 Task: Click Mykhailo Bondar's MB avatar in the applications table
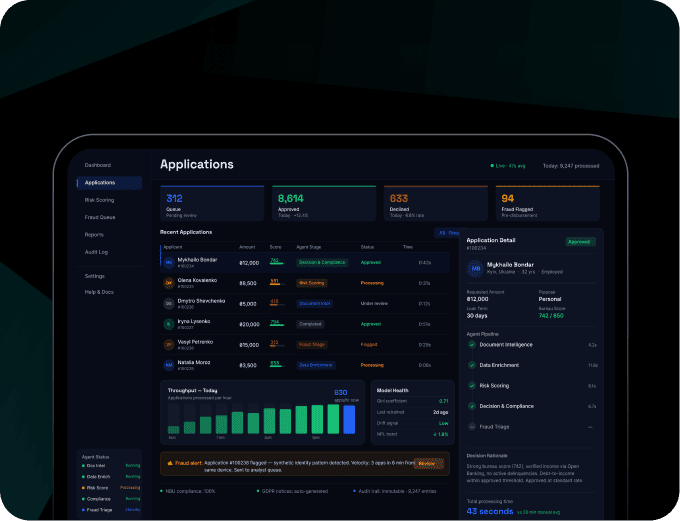tap(169, 262)
